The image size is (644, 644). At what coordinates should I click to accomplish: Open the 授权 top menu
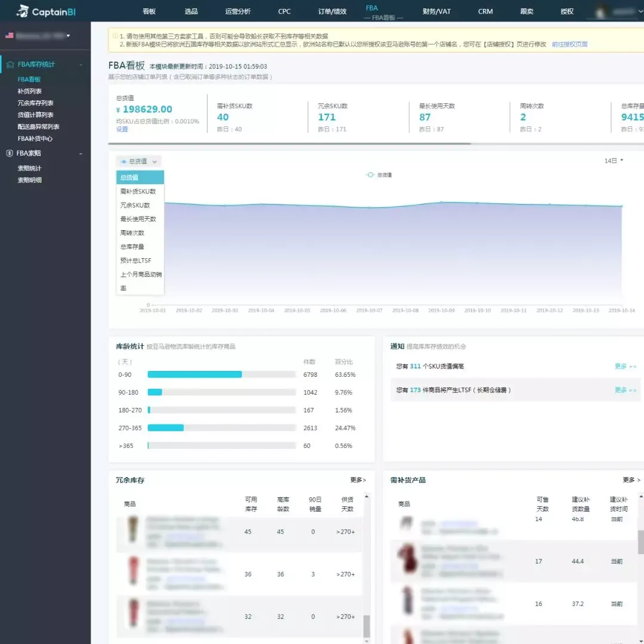coord(567,11)
